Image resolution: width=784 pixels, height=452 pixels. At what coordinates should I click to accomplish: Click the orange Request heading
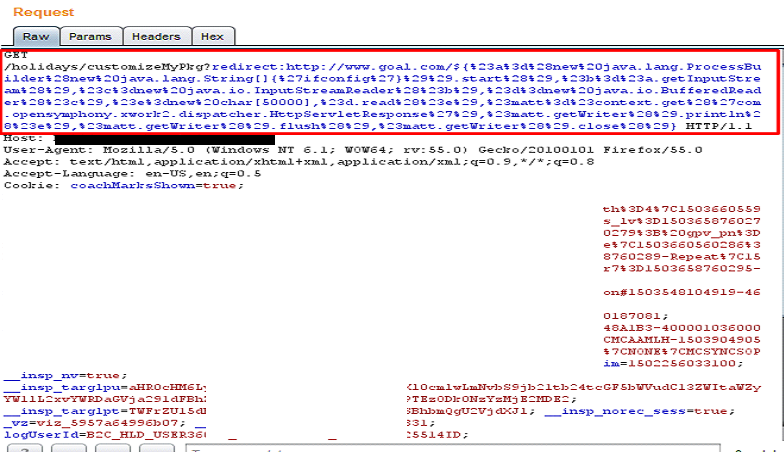[x=43, y=12]
